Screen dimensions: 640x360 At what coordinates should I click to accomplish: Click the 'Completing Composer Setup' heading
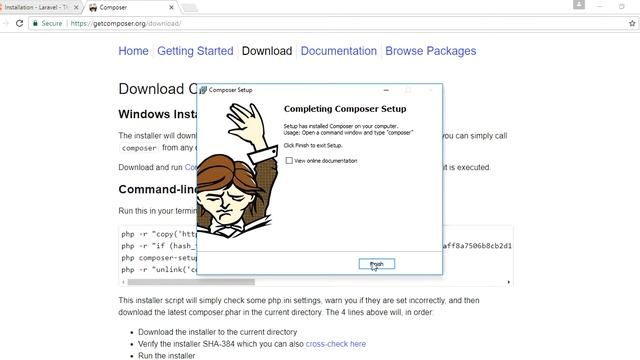[x=345, y=109]
